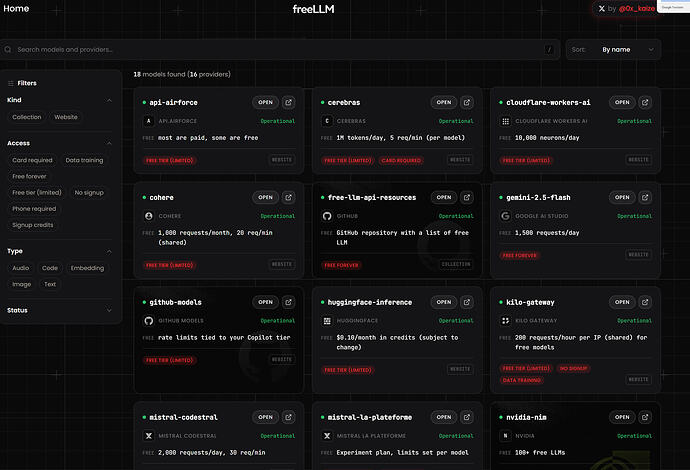Click the Huggingface provider logo

(x=327, y=320)
